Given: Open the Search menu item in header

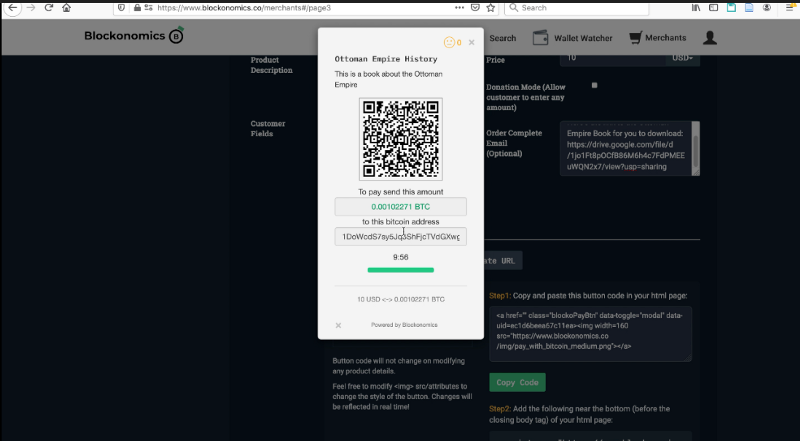Looking at the screenshot, I should tap(503, 38).
